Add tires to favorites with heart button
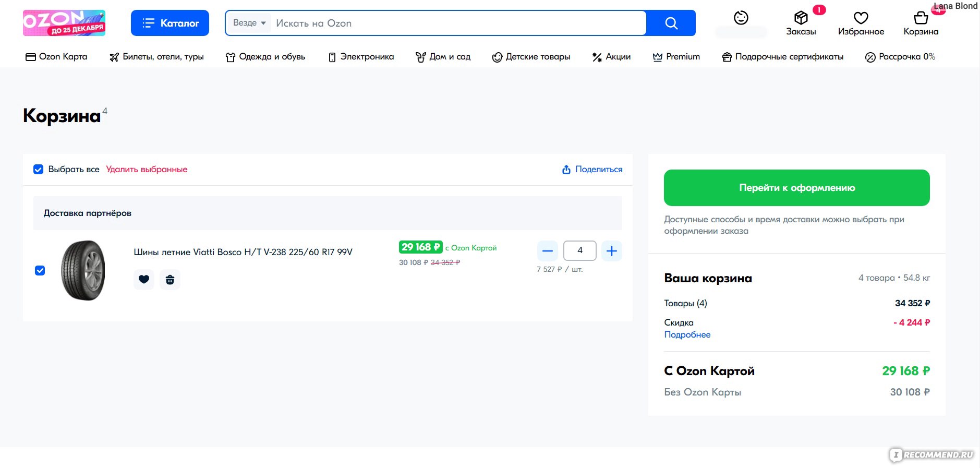This screenshot has height=468, width=980. [144, 280]
